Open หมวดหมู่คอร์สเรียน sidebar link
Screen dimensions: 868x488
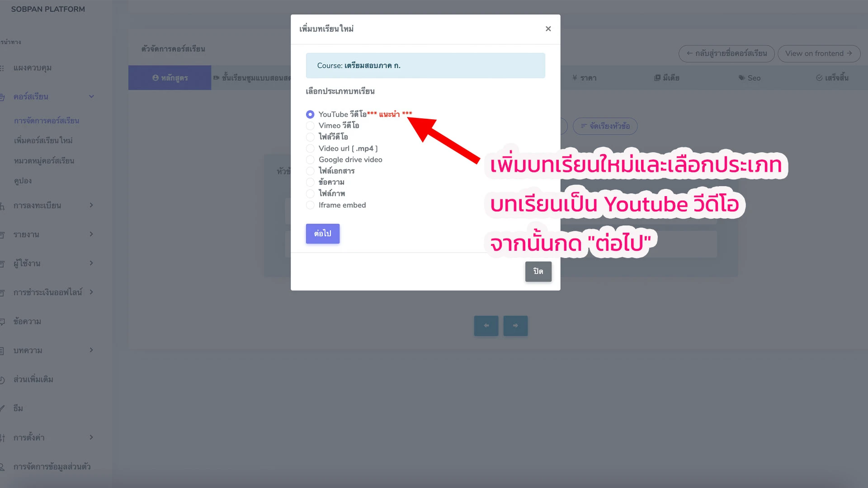point(44,161)
